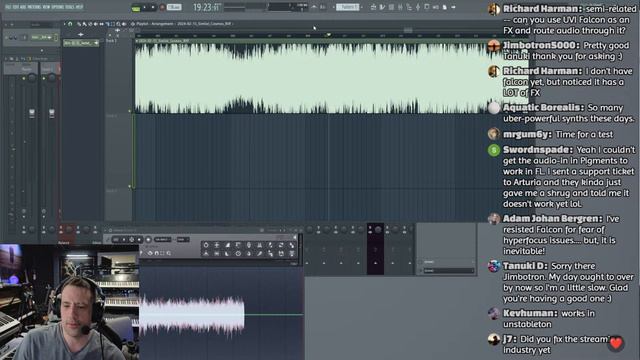
Task: Click the playhead marker on playlist timeline
Action: click(x=328, y=35)
